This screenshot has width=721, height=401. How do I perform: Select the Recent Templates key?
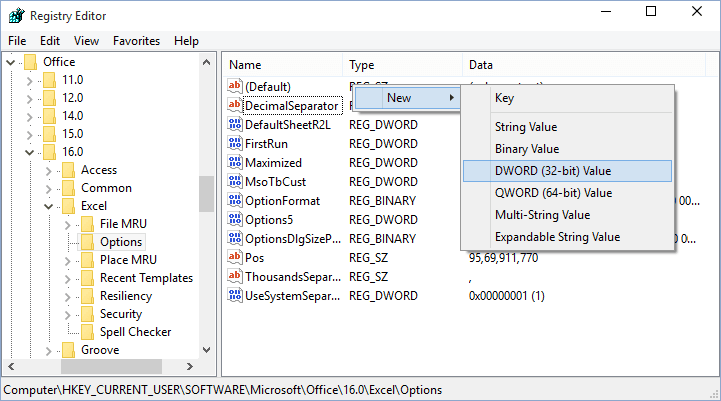click(x=146, y=278)
